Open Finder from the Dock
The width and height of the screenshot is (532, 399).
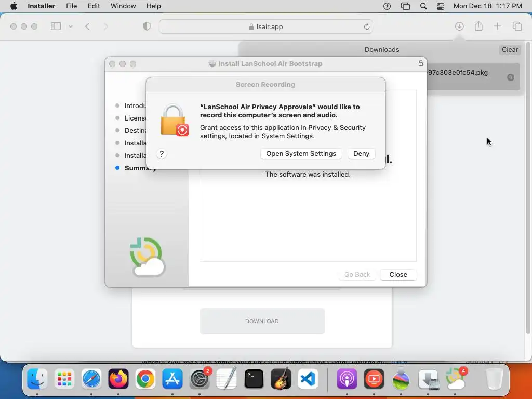tap(37, 379)
